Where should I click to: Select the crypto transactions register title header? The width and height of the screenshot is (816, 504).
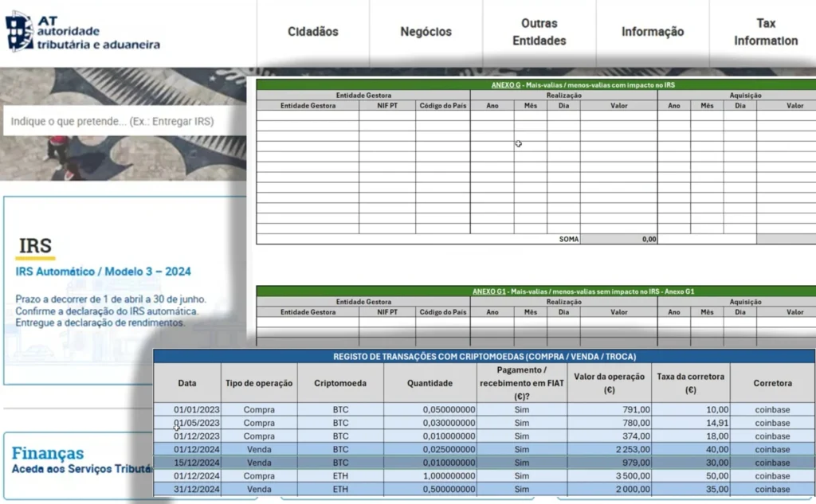click(x=484, y=357)
